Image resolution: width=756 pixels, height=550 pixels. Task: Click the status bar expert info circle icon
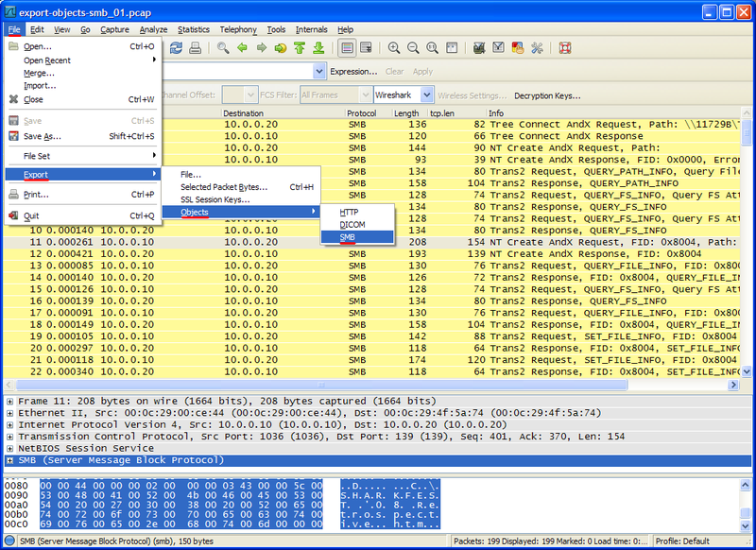(9, 541)
